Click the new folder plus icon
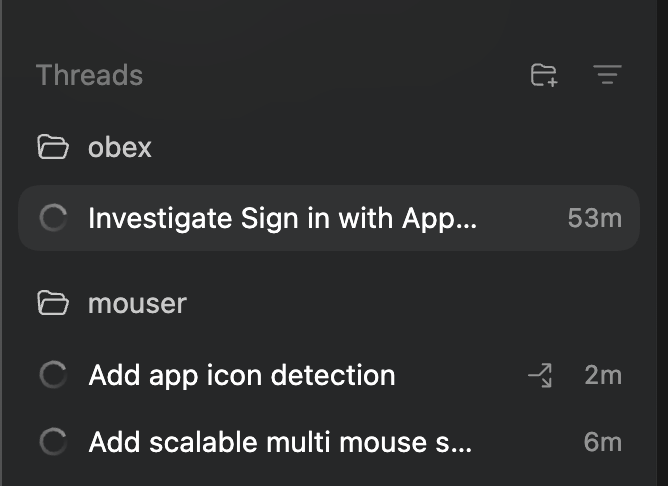Viewport: 668px width, 486px height. (544, 75)
